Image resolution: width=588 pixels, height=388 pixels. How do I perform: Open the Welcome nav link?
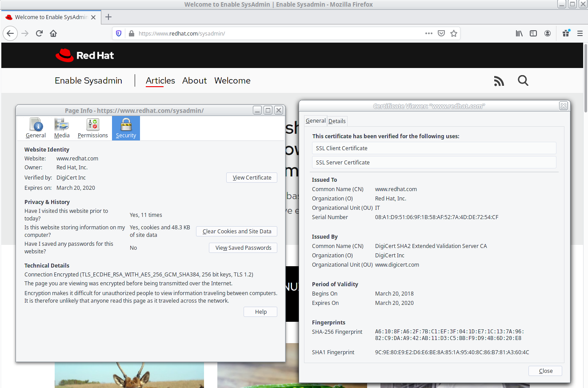[x=232, y=80]
